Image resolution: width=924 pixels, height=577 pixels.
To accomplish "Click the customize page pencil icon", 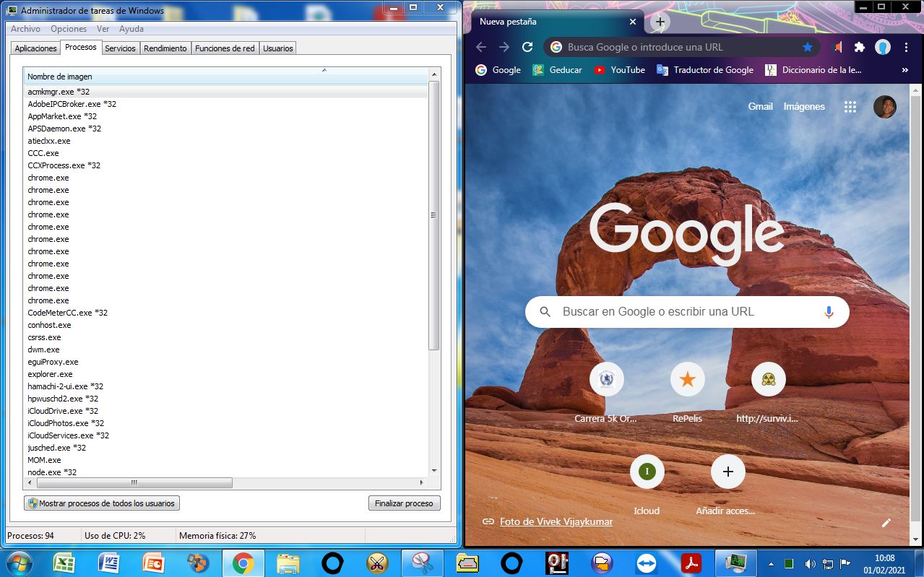I will pos(886,523).
